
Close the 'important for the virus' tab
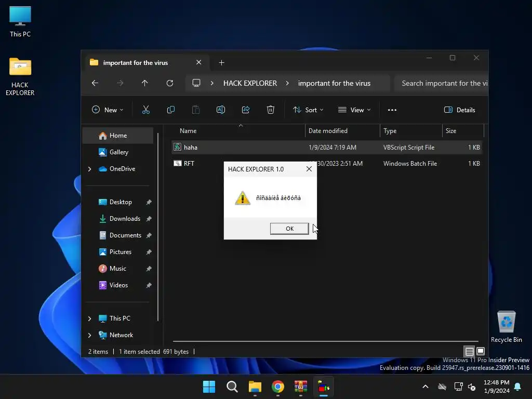[x=199, y=62]
